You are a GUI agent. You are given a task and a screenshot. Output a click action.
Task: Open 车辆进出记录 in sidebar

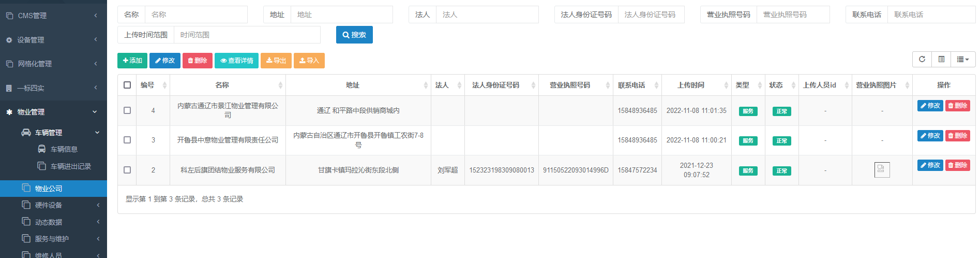pyautogui.click(x=70, y=166)
